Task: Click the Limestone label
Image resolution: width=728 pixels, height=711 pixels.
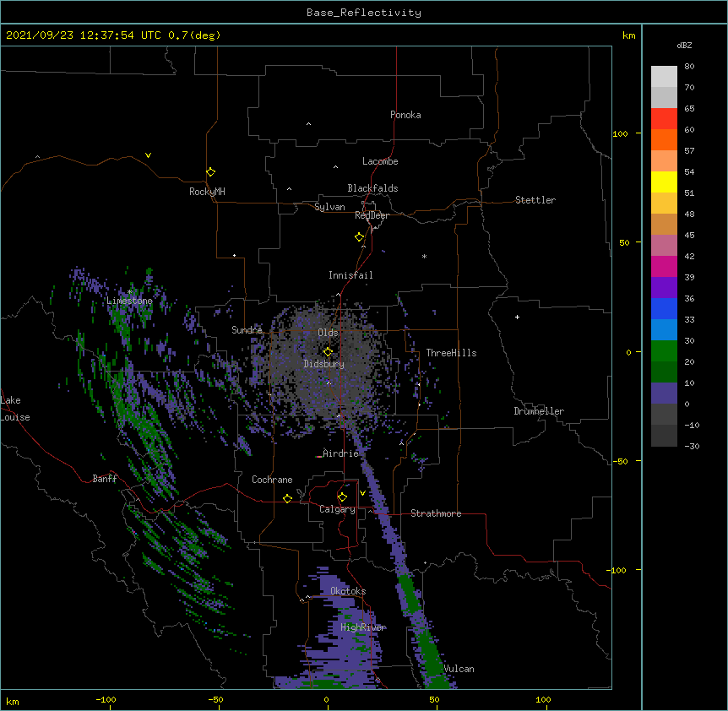Action: (x=129, y=301)
